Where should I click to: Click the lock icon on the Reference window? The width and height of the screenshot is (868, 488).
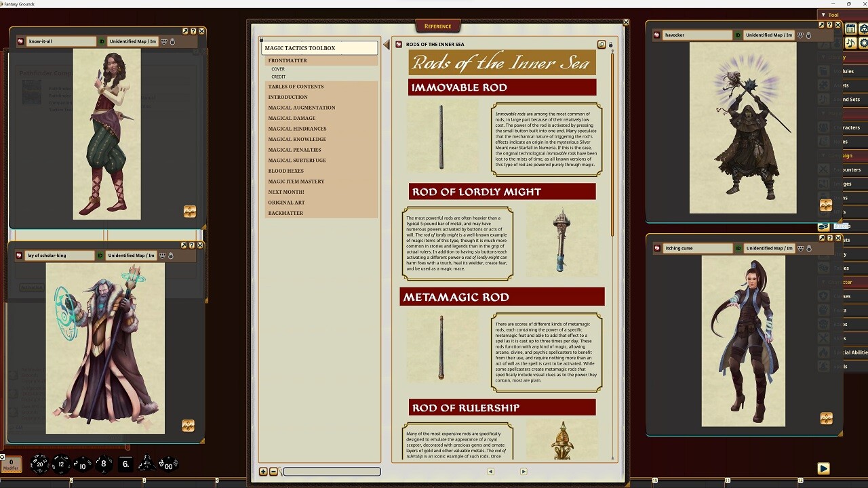610,45
